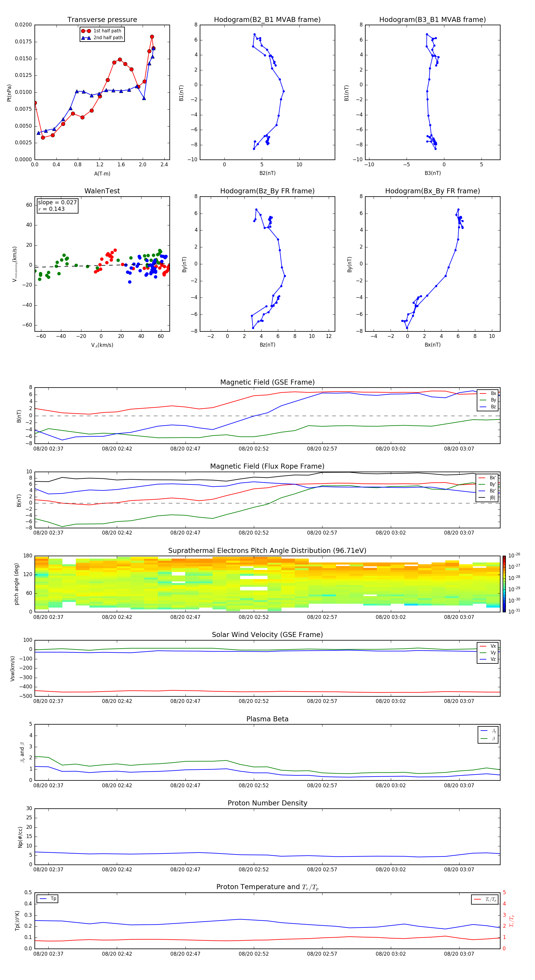The image size is (535, 980).
Task: Click the "pitch angle (deg)" axis label
Action: coord(16,584)
